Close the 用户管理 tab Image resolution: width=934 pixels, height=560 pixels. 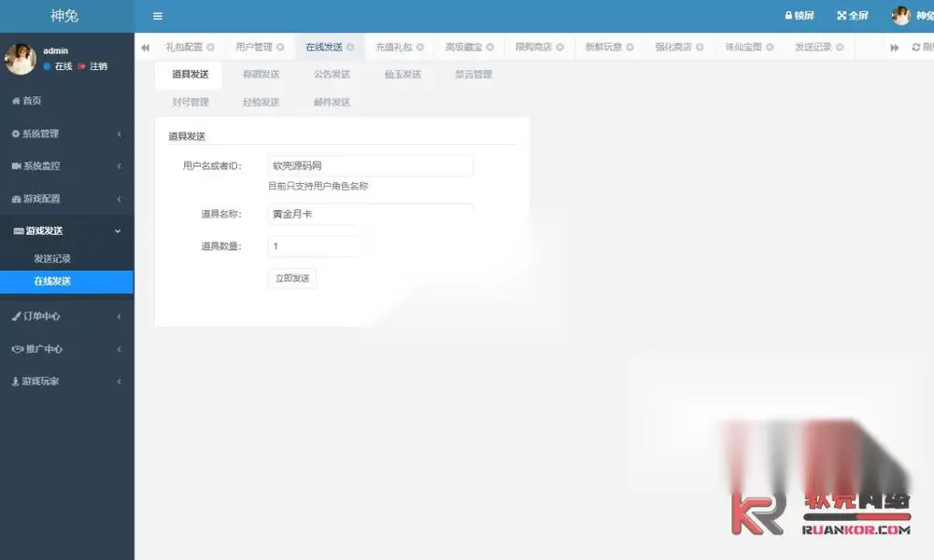click(x=280, y=47)
